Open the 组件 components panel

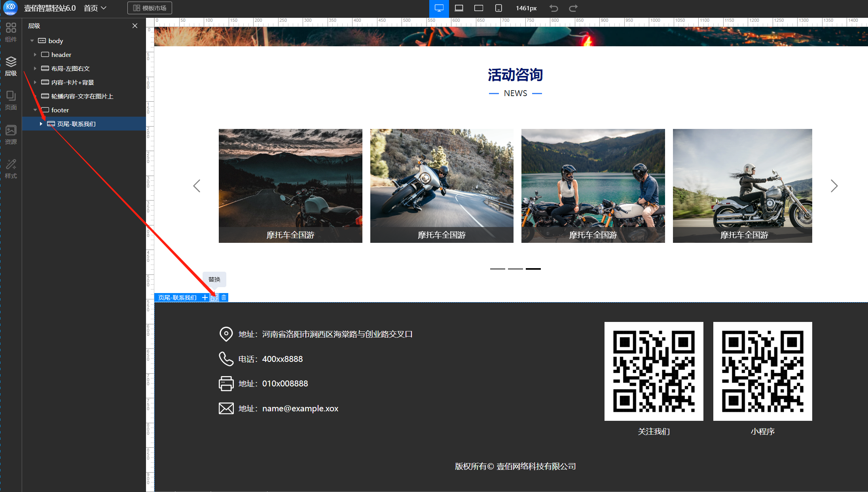(x=11, y=32)
